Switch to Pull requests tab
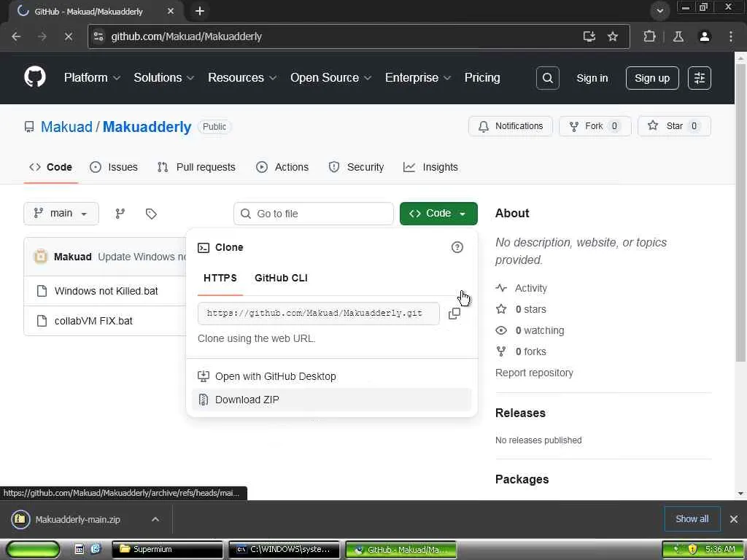 click(x=196, y=167)
